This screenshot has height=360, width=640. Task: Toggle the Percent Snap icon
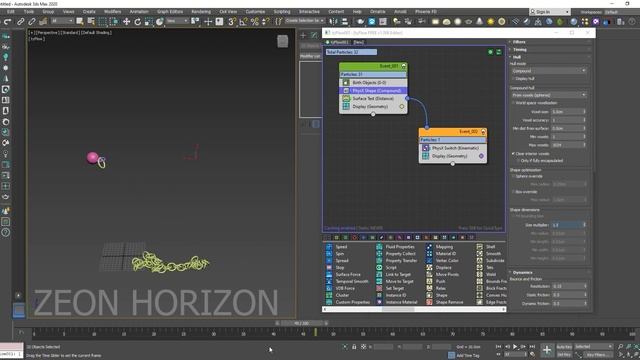coord(255,22)
